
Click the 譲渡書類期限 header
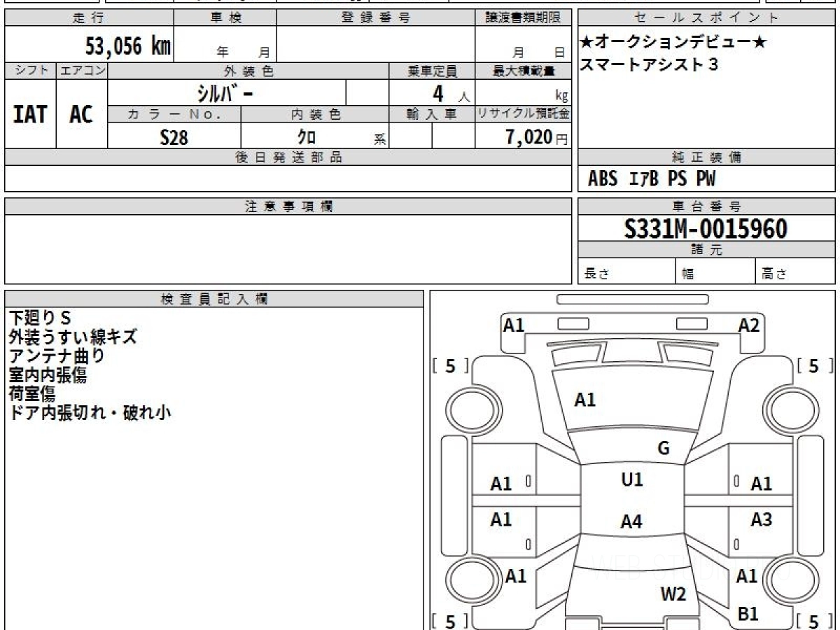click(523, 18)
